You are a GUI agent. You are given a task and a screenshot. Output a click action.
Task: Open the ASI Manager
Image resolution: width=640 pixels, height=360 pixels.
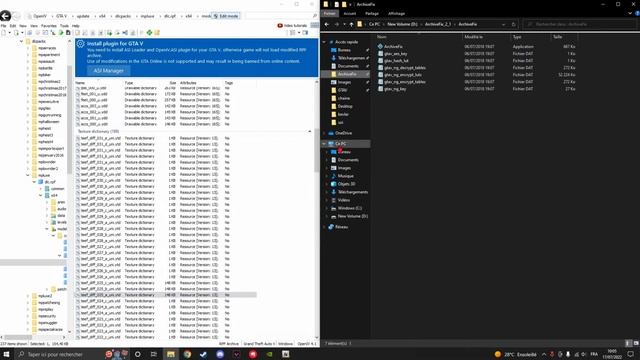[x=109, y=71]
